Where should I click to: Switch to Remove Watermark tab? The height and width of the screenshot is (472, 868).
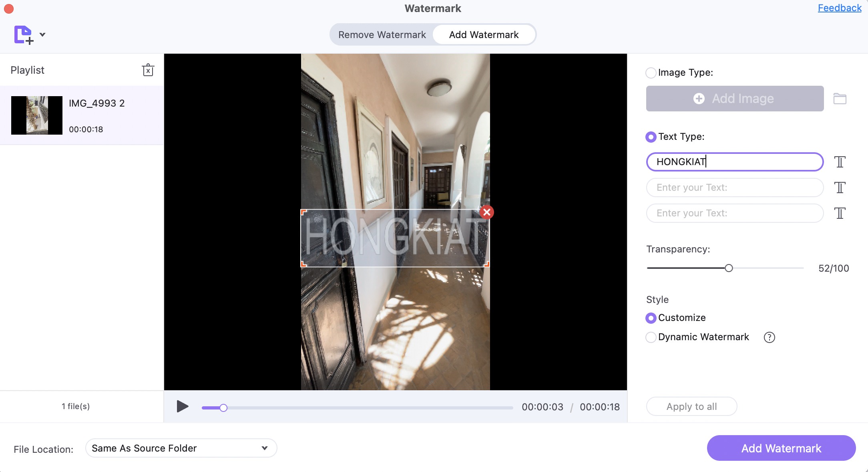tap(383, 34)
